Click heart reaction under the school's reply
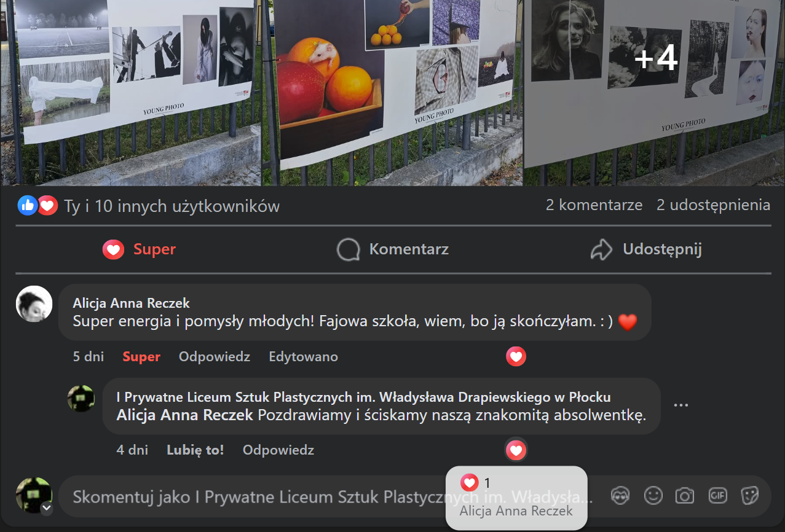The width and height of the screenshot is (785, 532). pyautogui.click(x=516, y=450)
